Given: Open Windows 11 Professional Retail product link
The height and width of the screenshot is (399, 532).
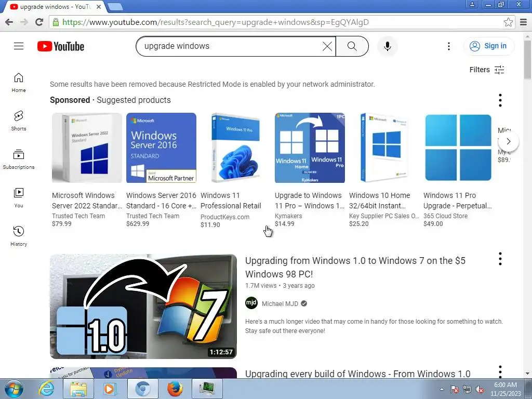Looking at the screenshot, I should (x=231, y=201).
